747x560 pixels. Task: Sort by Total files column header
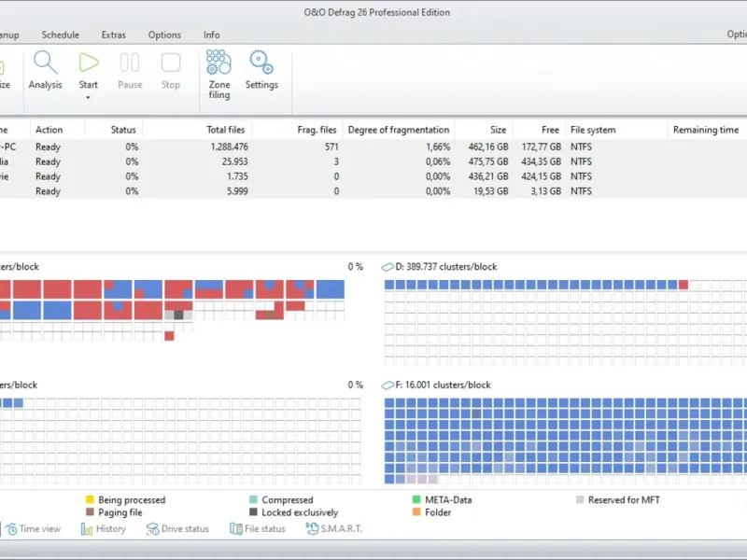click(225, 130)
